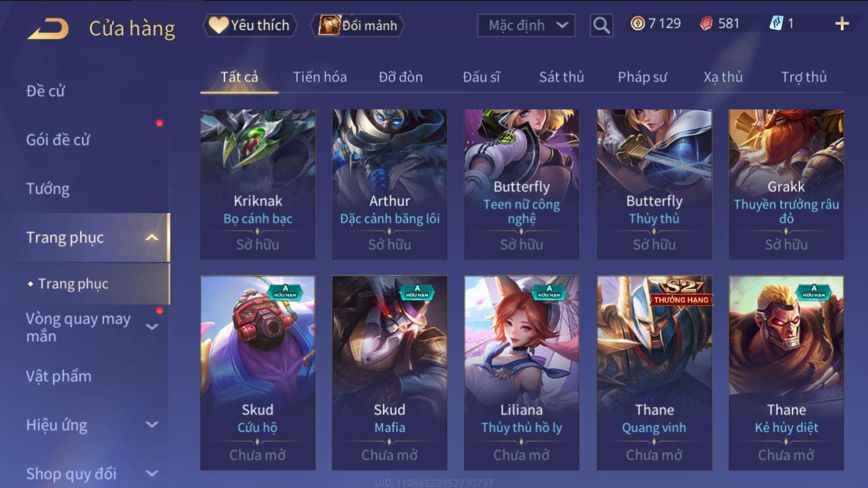
Task: Go to Tướng in the sidebar
Action: click(48, 189)
